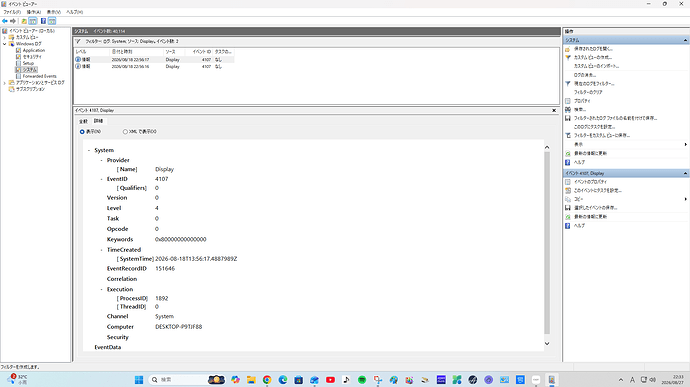Image resolution: width=690 pixels, height=387 pixels.
Task: Click the details pane scroll-down arrow
Action: tap(547, 343)
